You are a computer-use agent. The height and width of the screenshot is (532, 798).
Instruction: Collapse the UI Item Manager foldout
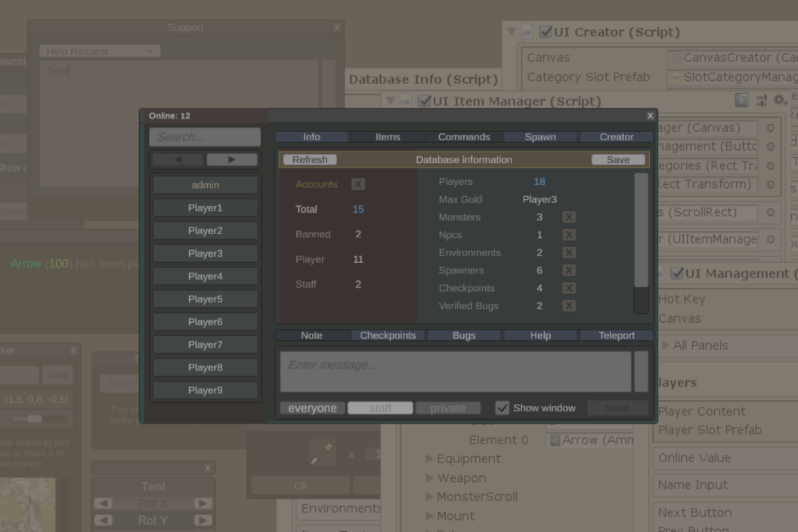click(390, 100)
